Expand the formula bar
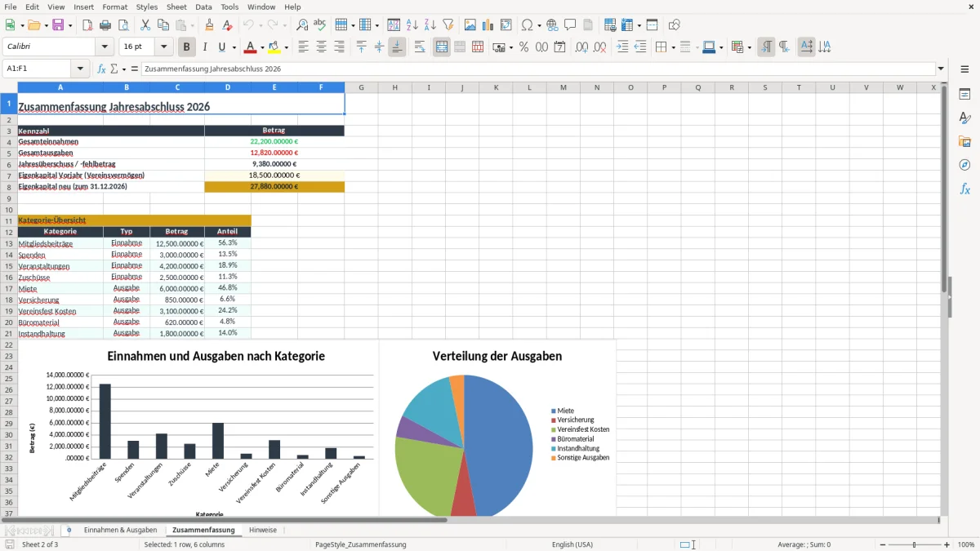980x551 pixels. click(941, 69)
